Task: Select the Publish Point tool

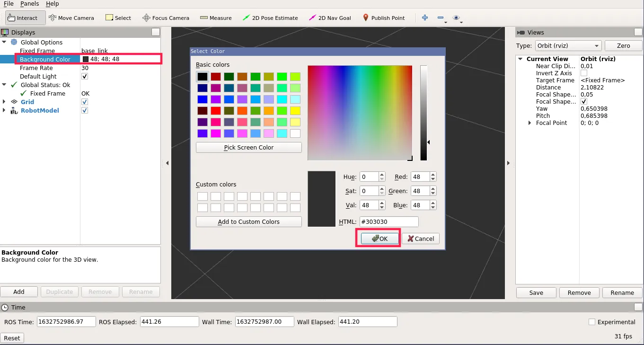Action: (x=383, y=18)
